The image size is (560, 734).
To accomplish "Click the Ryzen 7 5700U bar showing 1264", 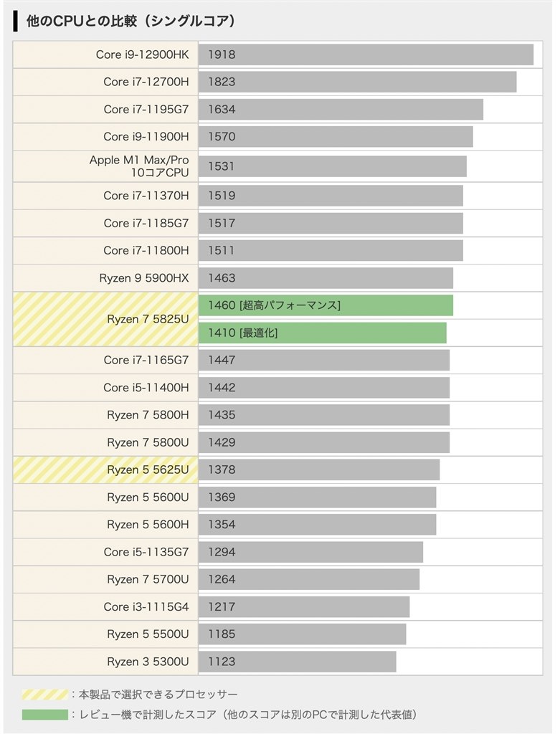I will pyautogui.click(x=309, y=579).
